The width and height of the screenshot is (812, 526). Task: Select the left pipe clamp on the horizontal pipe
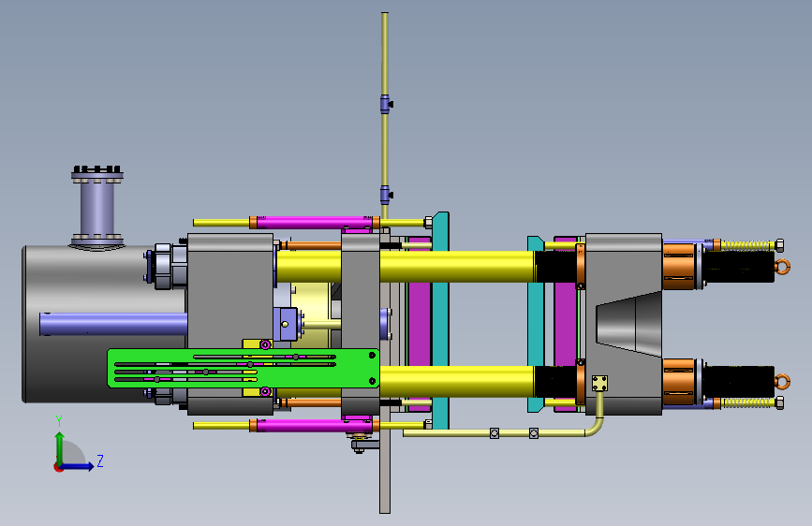click(495, 432)
